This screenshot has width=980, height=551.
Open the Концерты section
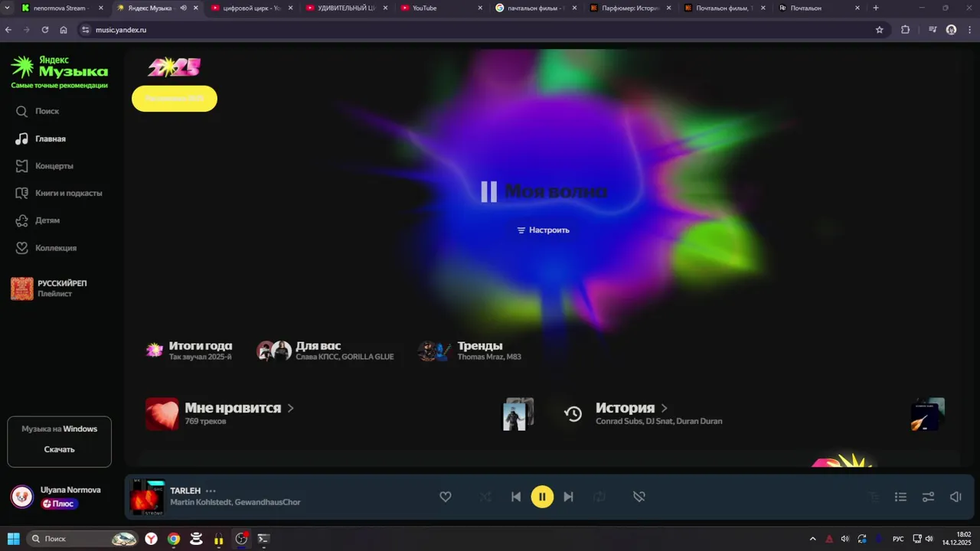[x=44, y=166]
